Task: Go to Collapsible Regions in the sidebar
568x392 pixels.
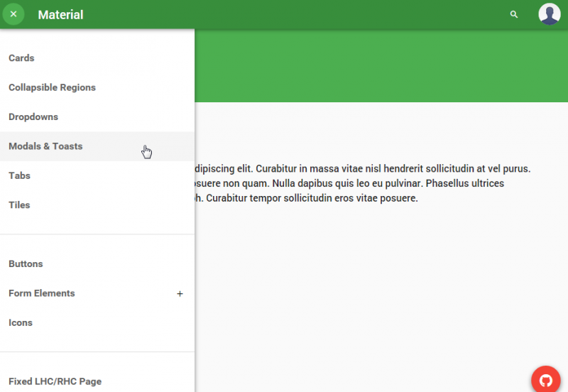Action: pos(52,87)
